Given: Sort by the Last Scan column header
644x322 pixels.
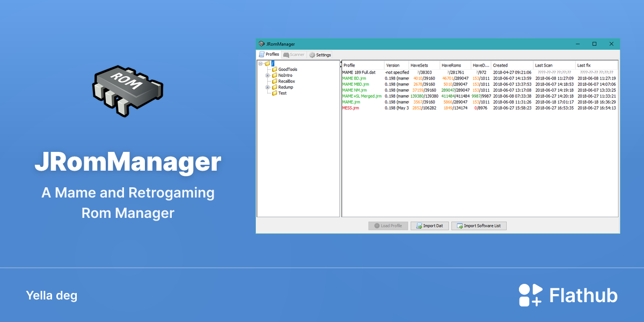Looking at the screenshot, I should point(554,65).
